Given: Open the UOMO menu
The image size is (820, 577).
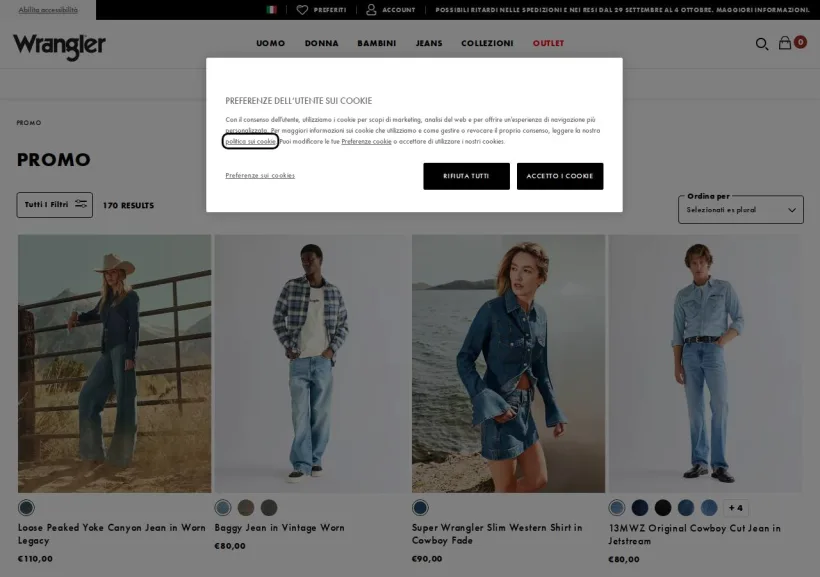Looking at the screenshot, I should tap(270, 43).
